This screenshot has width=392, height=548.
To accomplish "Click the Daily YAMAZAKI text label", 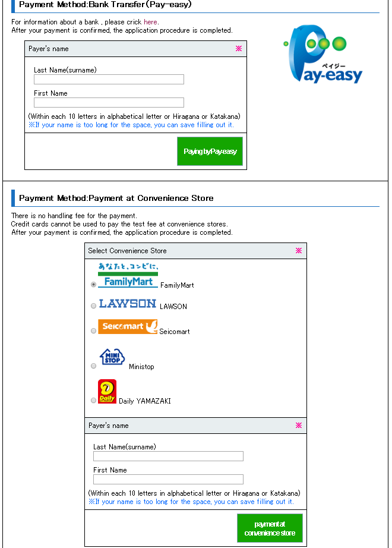I will pyautogui.click(x=144, y=401).
